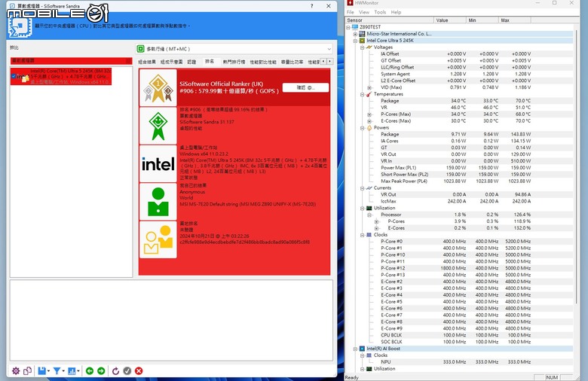Click the green single user icon tile
This screenshot has height=381, width=588.
[158, 202]
